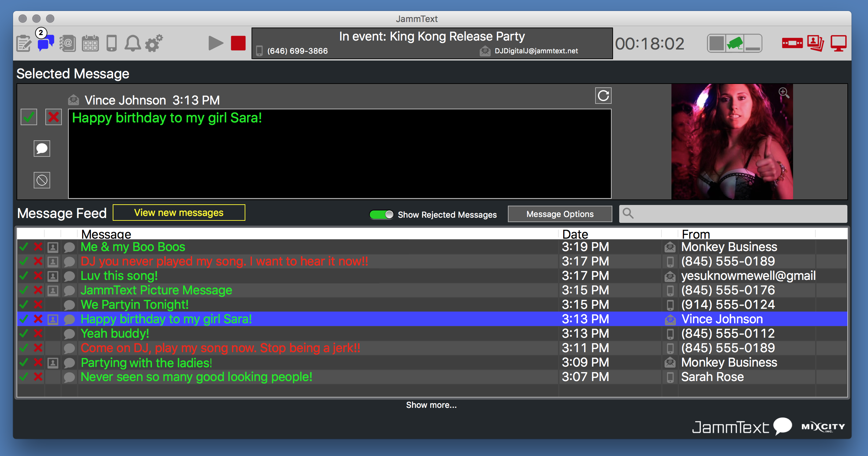This screenshot has height=456, width=868.
Task: Reply to selected message via speech bubble
Action: coord(42,149)
